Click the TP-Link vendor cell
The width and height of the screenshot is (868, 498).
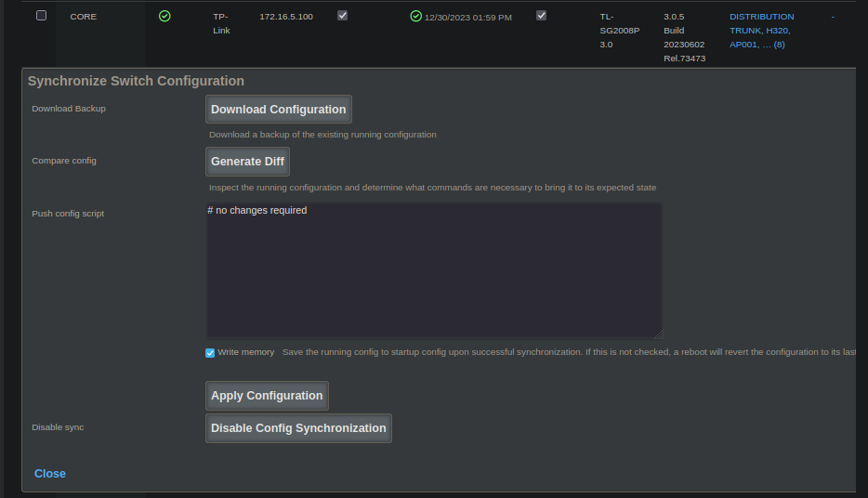[x=221, y=23]
